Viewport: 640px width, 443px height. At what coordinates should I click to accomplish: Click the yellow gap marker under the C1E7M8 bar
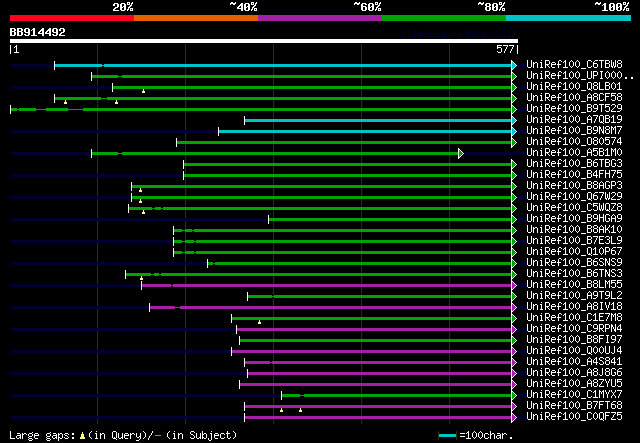260,322
